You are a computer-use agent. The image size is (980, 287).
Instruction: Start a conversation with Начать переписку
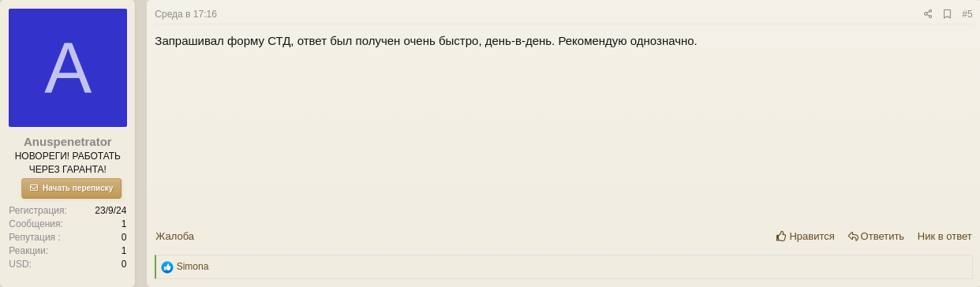71,188
